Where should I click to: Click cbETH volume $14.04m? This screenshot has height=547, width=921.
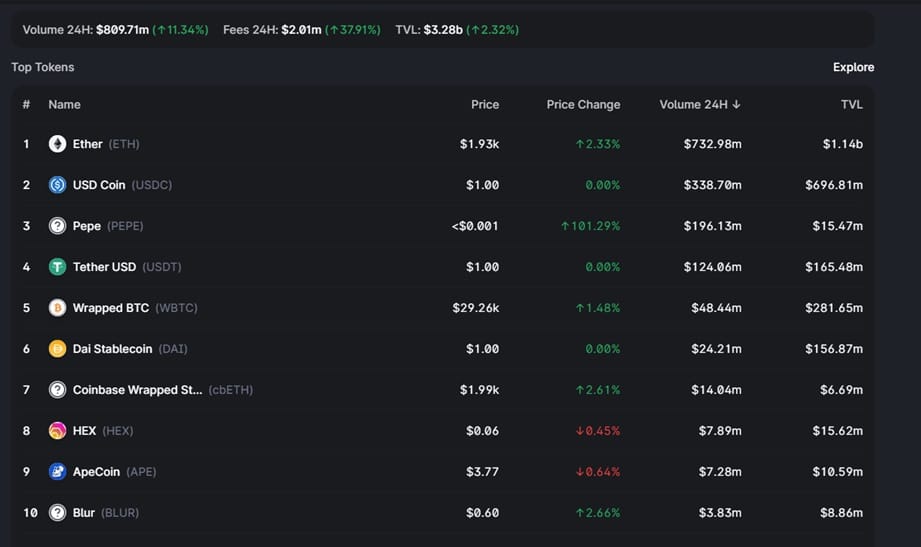[x=716, y=390]
